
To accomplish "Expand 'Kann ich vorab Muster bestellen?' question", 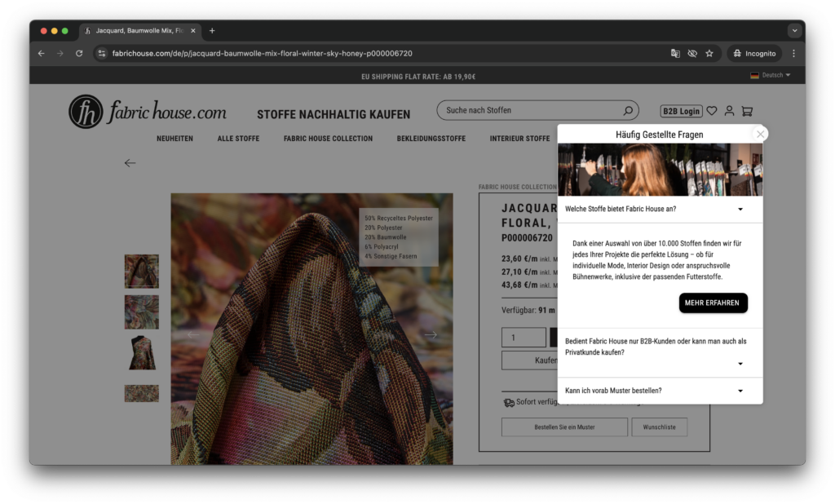I will tap(740, 391).
